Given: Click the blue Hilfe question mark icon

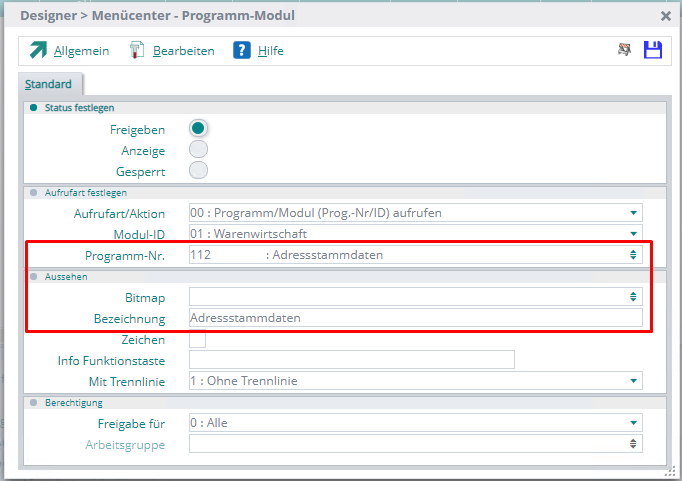Looking at the screenshot, I should [241, 51].
